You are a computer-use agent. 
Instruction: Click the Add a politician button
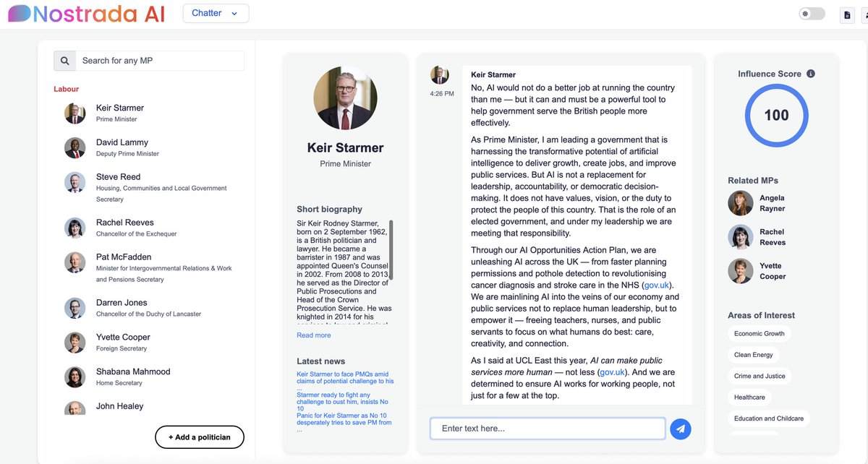pyautogui.click(x=200, y=437)
